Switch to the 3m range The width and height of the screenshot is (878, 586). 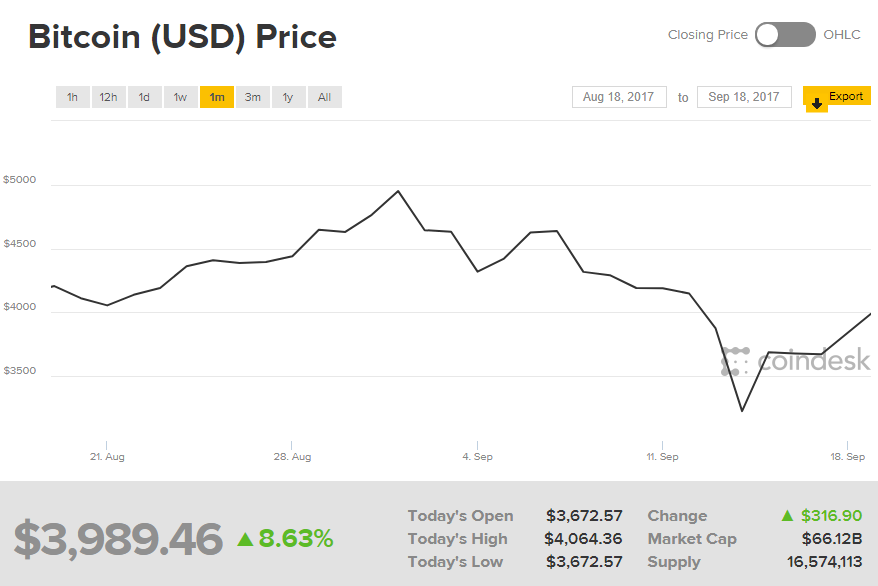[x=253, y=97]
